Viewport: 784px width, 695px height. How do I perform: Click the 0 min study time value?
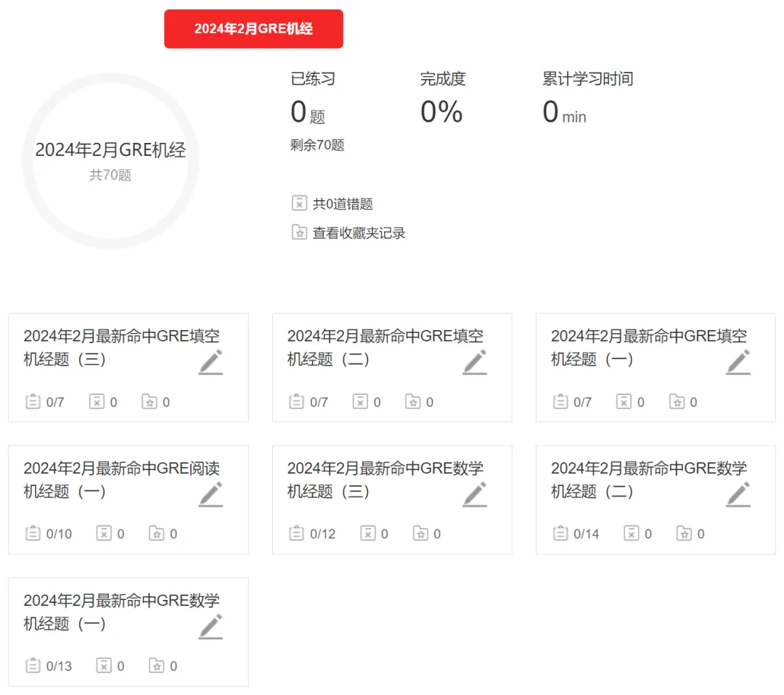point(565,112)
